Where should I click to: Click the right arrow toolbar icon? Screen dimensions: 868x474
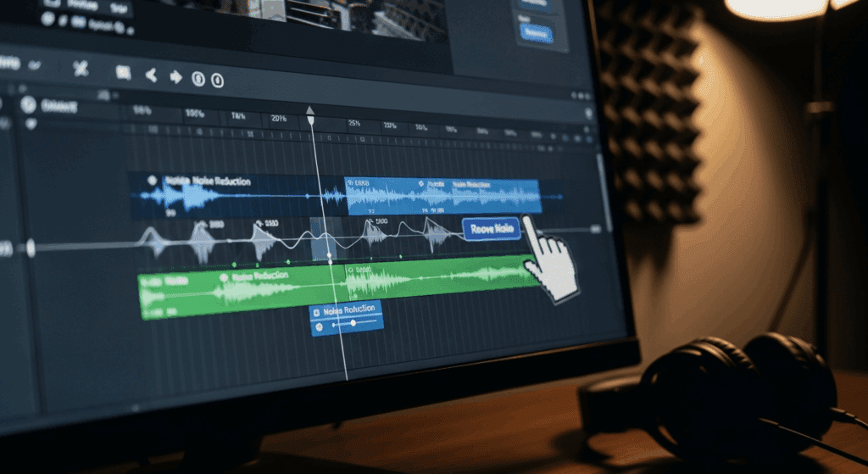(175, 77)
